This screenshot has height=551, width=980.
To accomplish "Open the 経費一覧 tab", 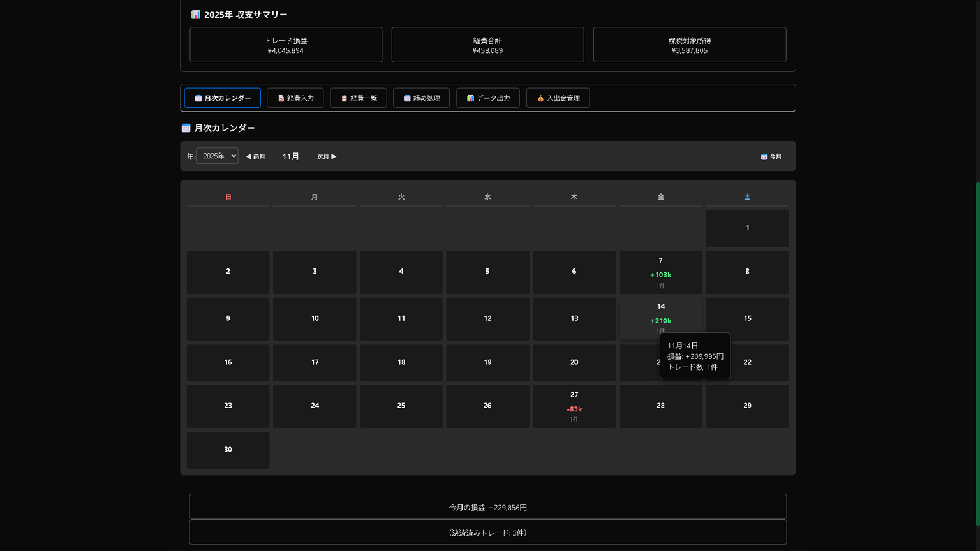I will tap(358, 98).
